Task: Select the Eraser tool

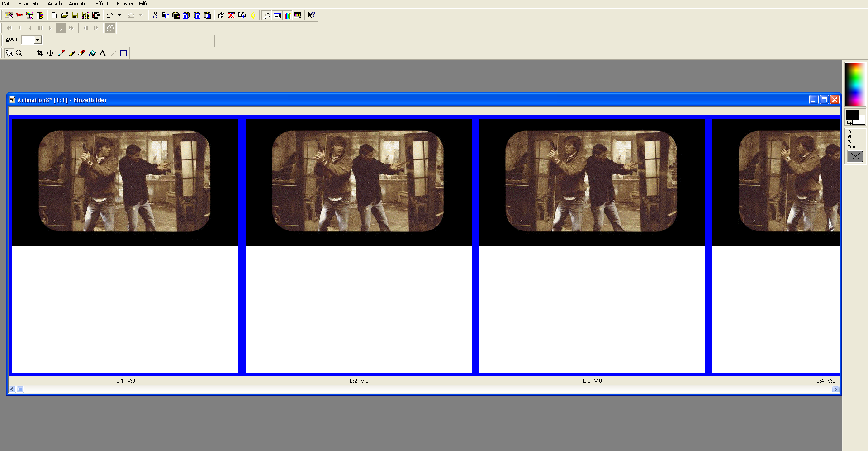Action: (82, 53)
